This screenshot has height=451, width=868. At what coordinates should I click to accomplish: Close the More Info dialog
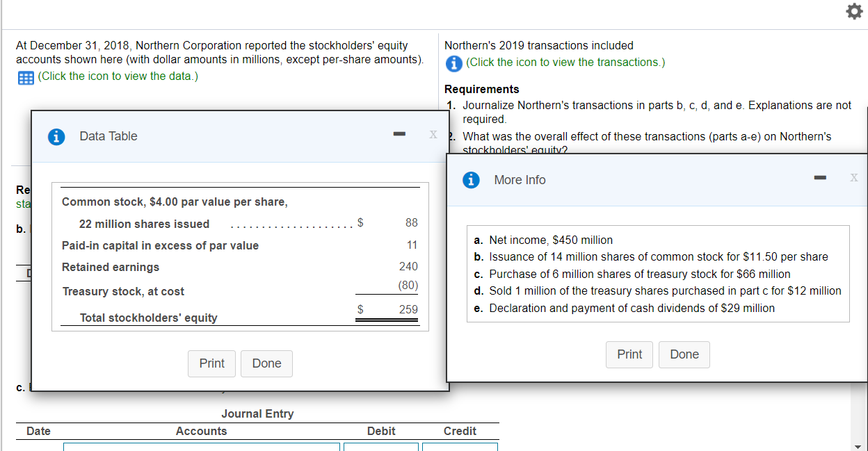point(853,178)
